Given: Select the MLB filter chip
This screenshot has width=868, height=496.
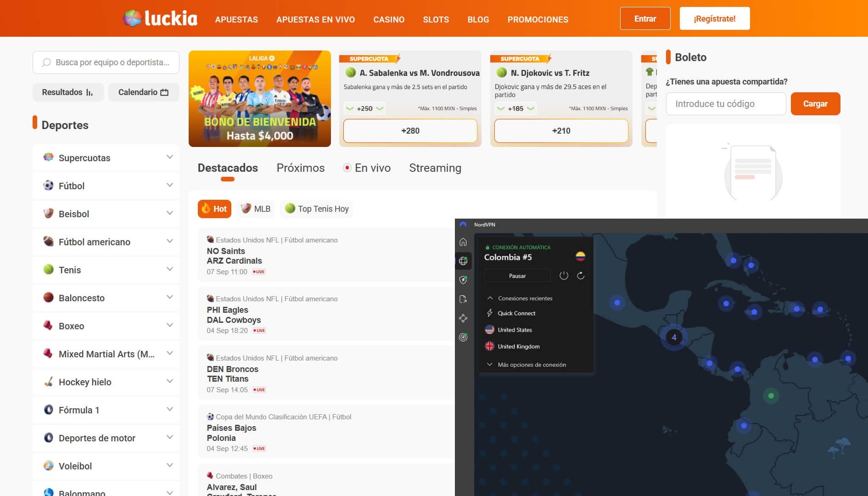Looking at the screenshot, I should (256, 209).
